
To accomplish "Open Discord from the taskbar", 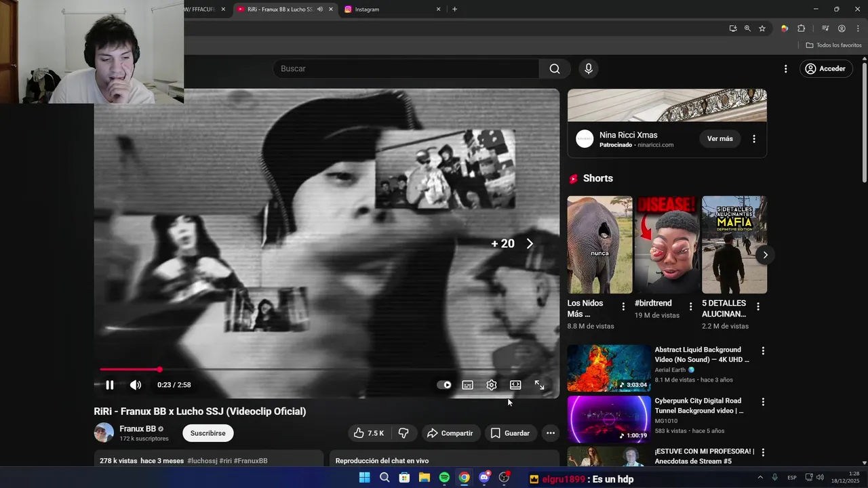I will (x=484, y=478).
